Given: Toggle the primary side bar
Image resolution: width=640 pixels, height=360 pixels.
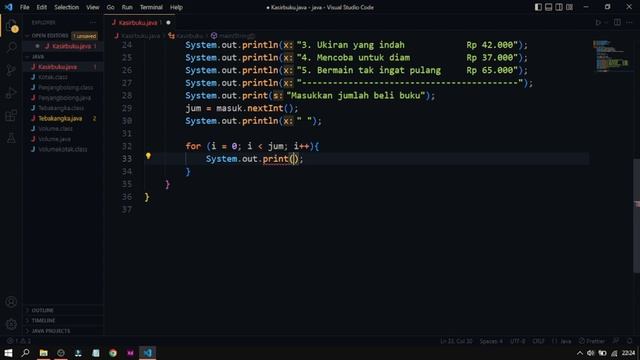Looking at the screenshot, I should pos(538,7).
